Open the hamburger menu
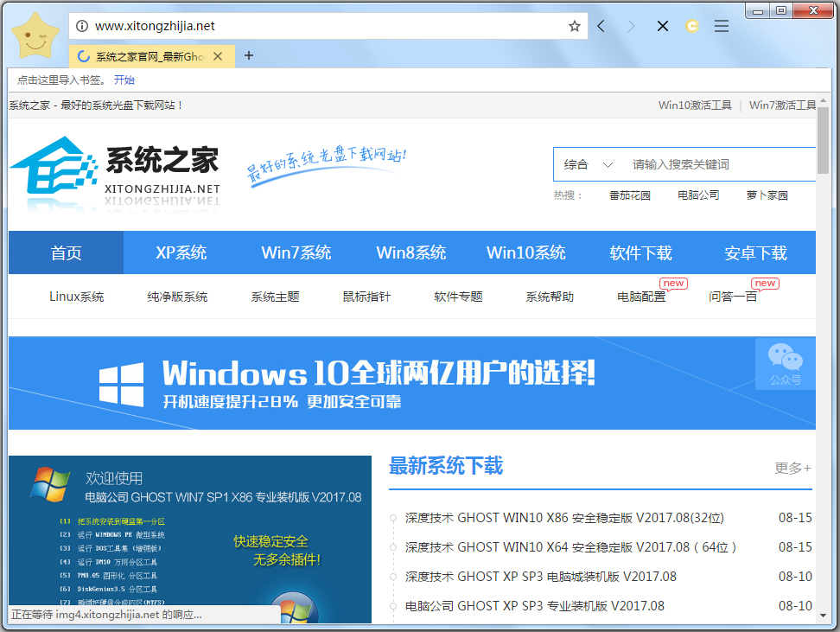 click(x=721, y=26)
